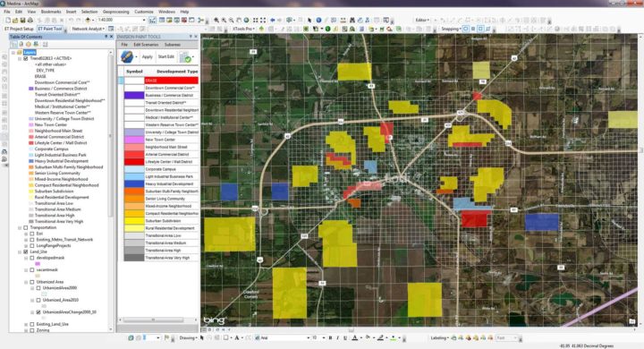Open the Editor Toolbar icon next to scale
This screenshot has height=349, width=644.
tap(153, 20)
